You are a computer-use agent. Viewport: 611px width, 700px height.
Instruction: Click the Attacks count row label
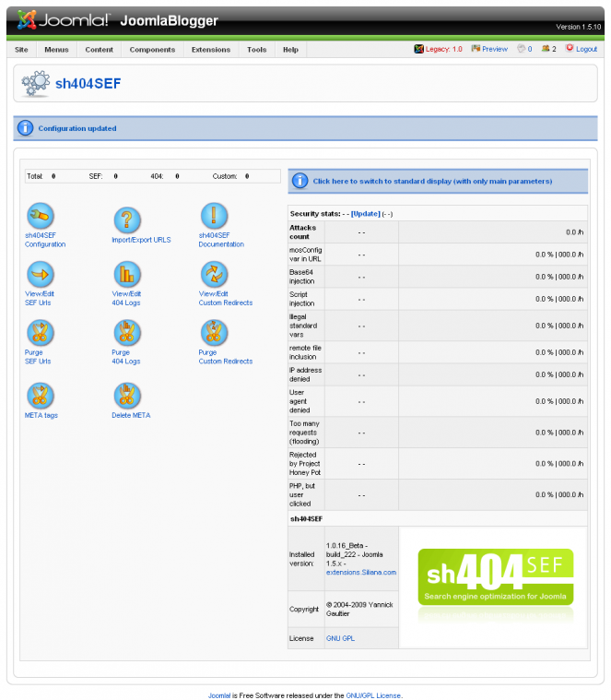[x=303, y=232]
